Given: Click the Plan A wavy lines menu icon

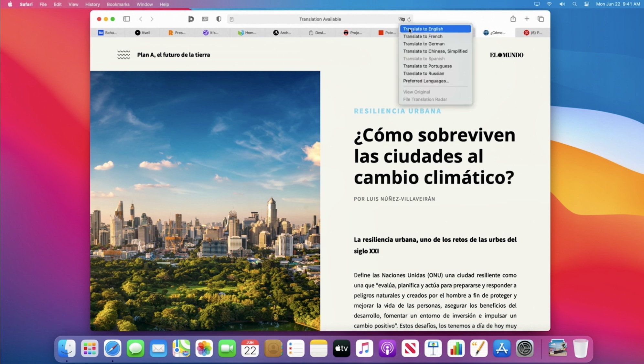Looking at the screenshot, I should (x=123, y=55).
